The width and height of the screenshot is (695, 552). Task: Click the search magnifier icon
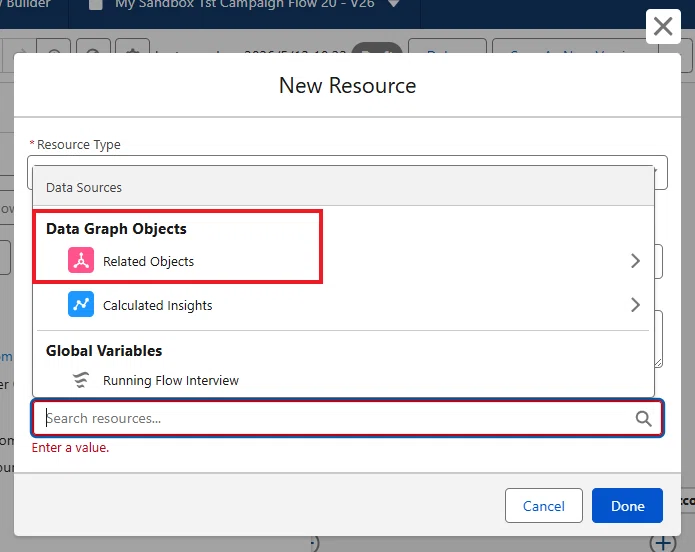click(643, 418)
